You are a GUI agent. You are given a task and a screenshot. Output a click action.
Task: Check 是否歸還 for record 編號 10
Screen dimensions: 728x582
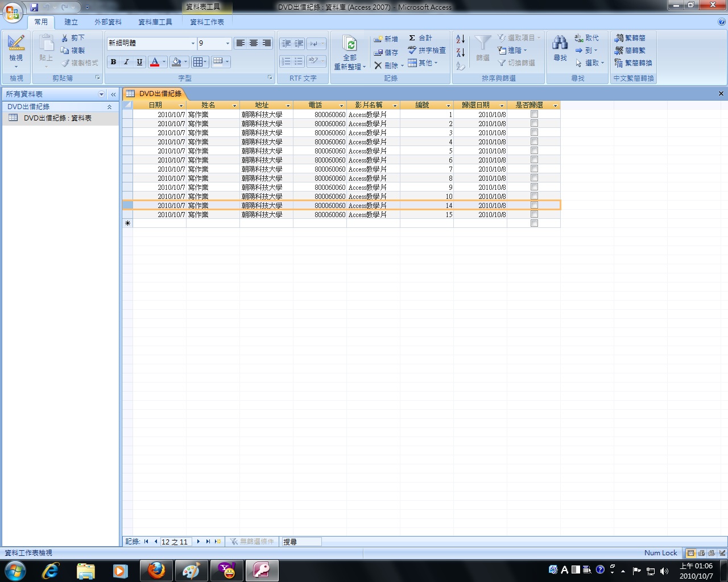(534, 196)
